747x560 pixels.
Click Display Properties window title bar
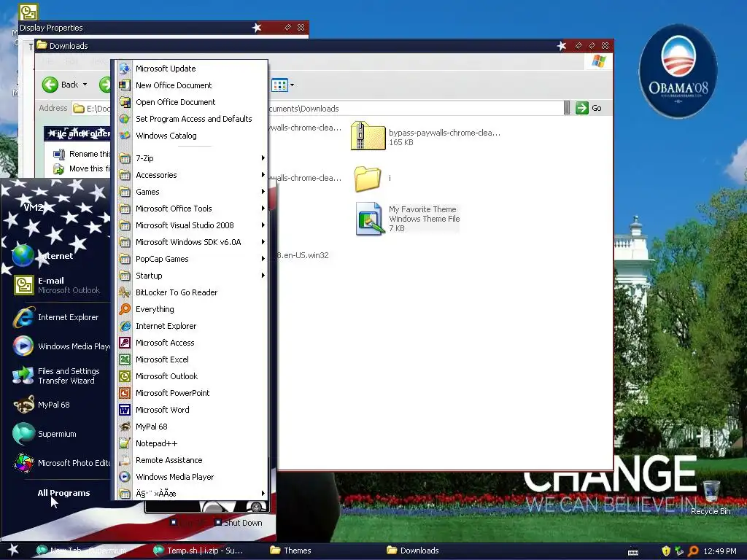(x=163, y=28)
